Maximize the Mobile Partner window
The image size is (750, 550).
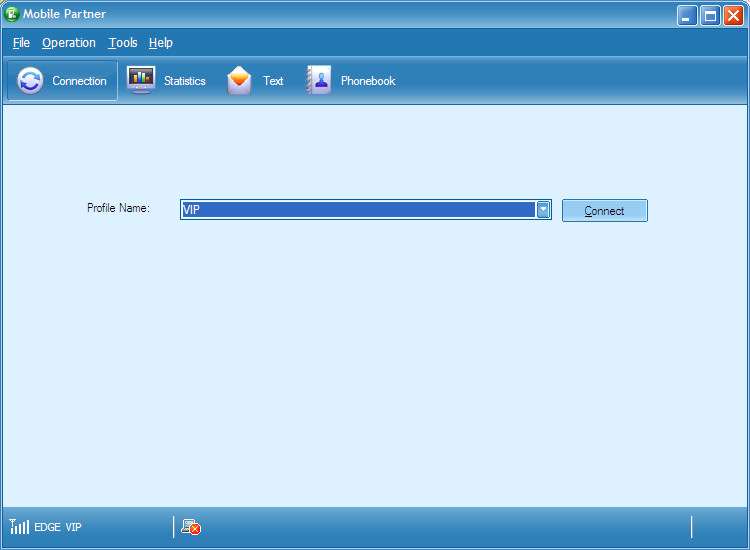tap(710, 15)
